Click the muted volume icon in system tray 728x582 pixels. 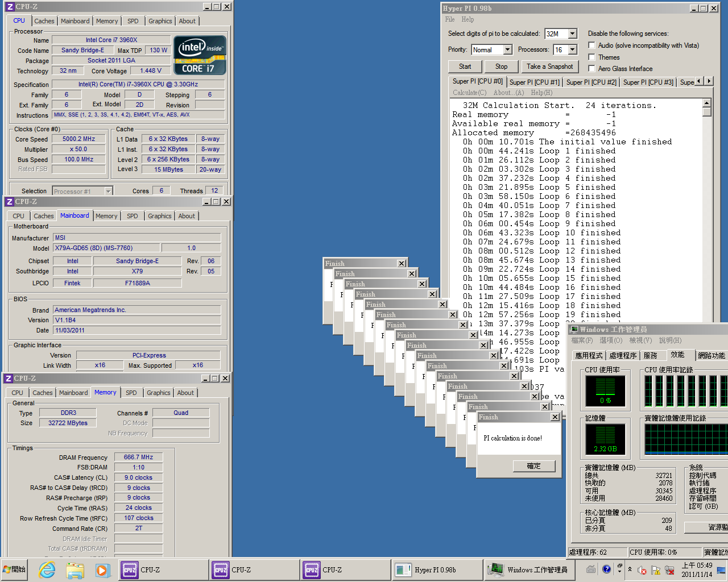[642, 570]
